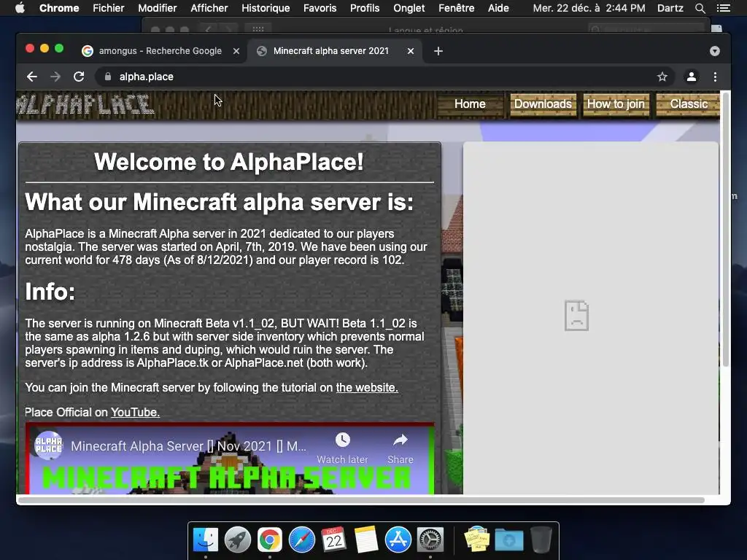Viewport: 747px width, 560px height.
Task: Open the Historique menu
Action: coord(266,8)
